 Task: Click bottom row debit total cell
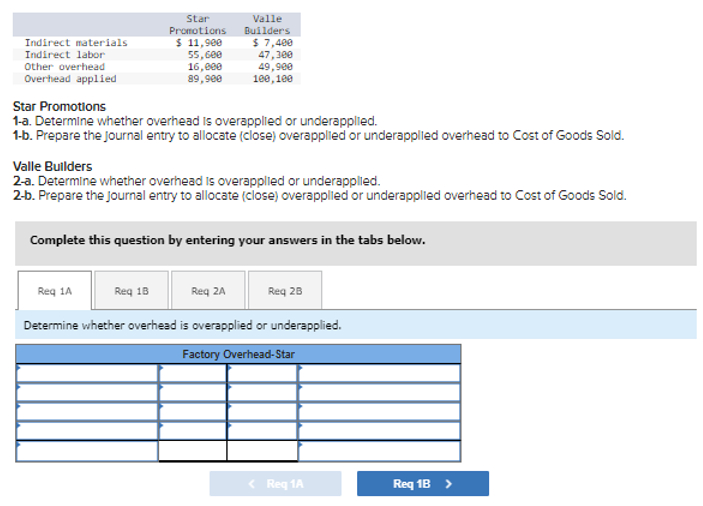(x=193, y=451)
